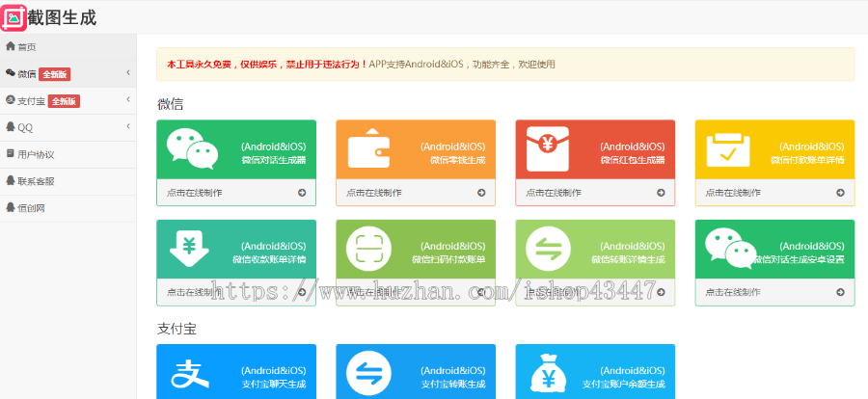
Task: Click the QQ bell icon in sidebar
Action: pos(10,126)
